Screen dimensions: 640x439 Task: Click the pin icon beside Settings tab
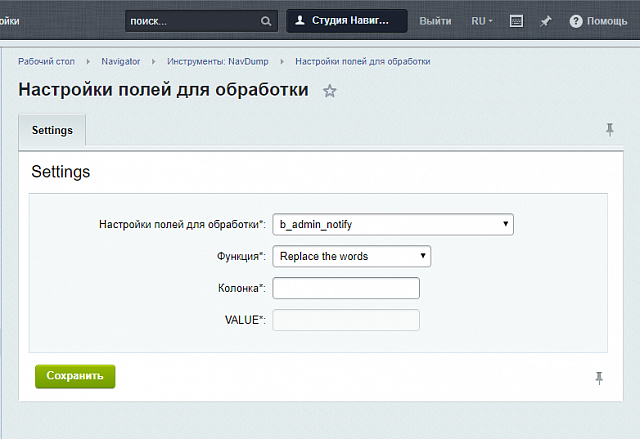coord(610,130)
